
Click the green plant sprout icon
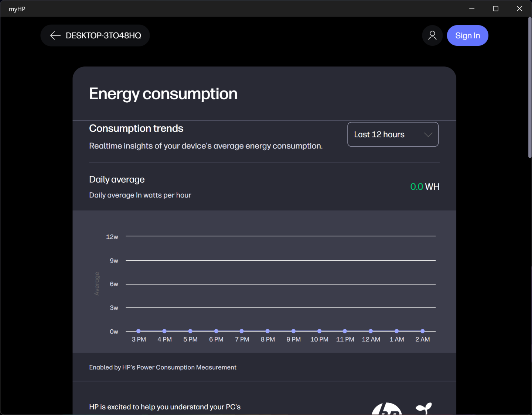(424, 408)
